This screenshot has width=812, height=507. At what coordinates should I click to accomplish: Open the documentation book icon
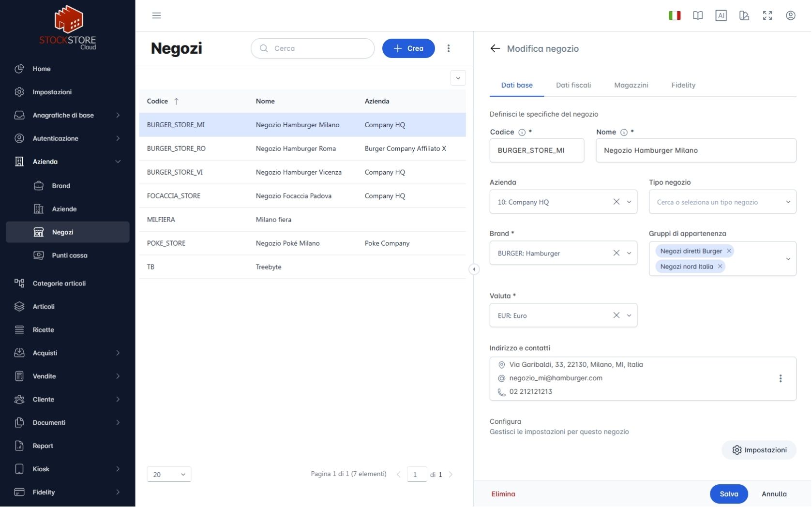coord(698,15)
